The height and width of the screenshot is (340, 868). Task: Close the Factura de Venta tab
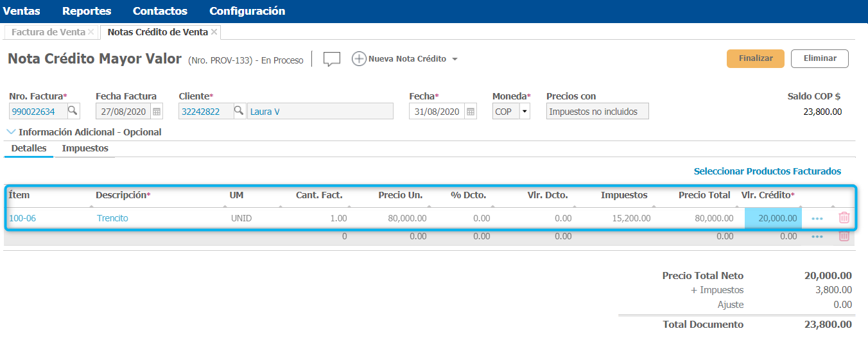point(91,31)
